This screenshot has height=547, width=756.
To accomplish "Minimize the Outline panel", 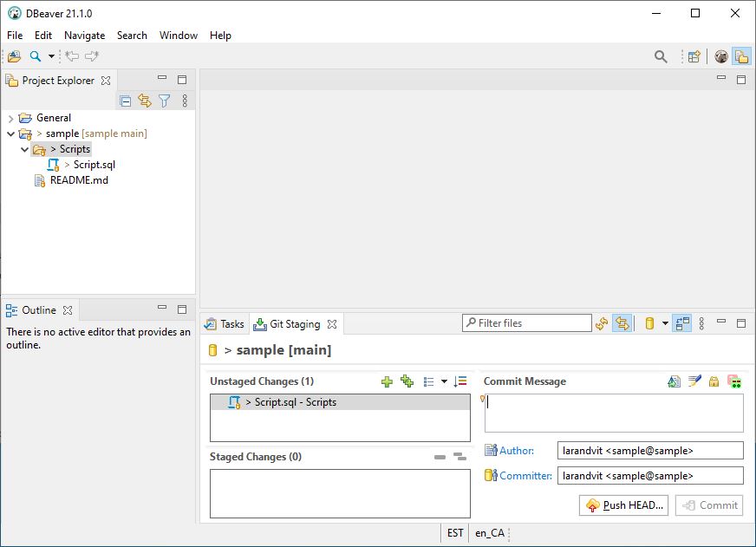I will 162,307.
